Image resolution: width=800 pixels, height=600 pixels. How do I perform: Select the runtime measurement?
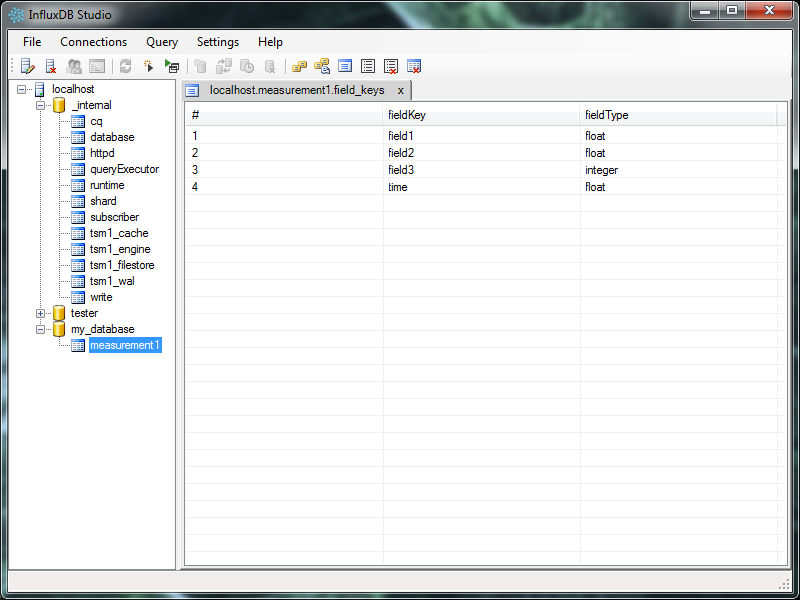107,185
